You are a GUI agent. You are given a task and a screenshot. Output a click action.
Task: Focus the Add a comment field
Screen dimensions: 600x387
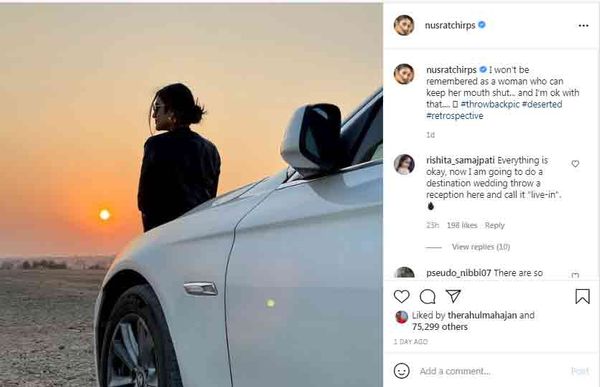coord(492,371)
